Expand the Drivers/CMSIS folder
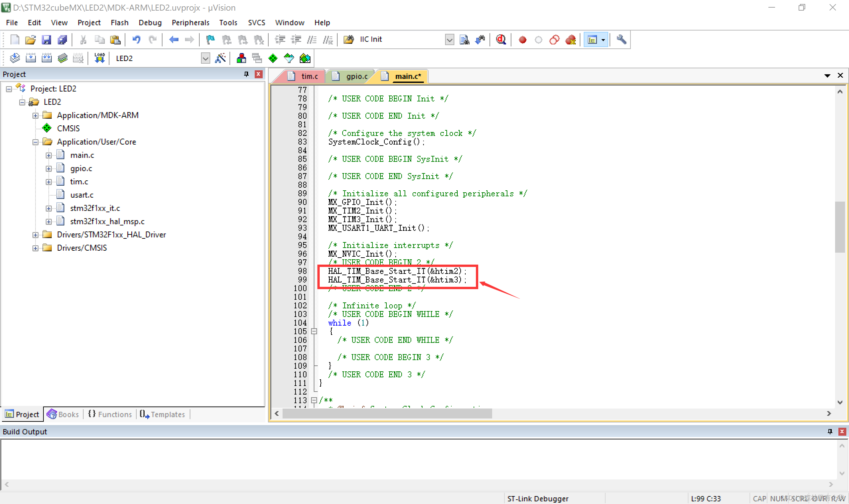Image resolution: width=849 pixels, height=504 pixels. (x=35, y=248)
